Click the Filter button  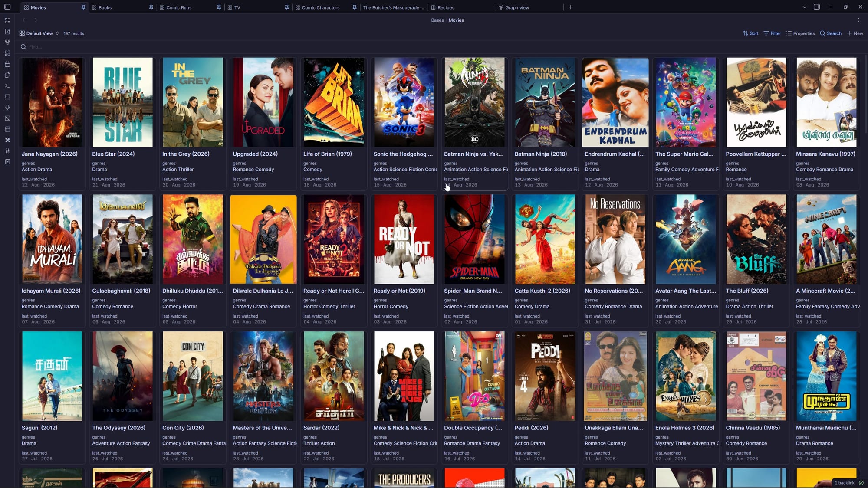tap(773, 33)
